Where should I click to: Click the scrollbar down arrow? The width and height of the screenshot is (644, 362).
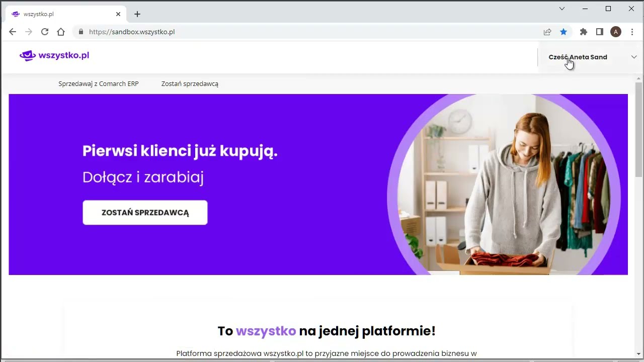tap(639, 354)
